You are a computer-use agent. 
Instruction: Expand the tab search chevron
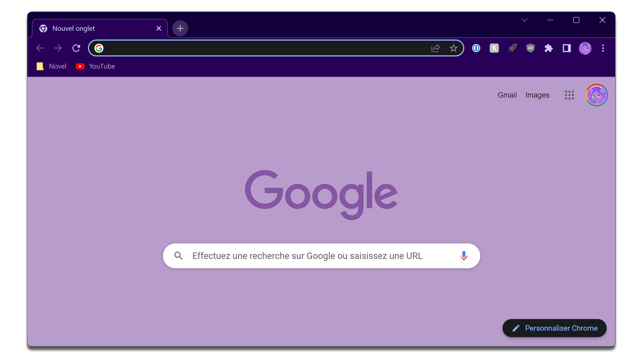525,20
